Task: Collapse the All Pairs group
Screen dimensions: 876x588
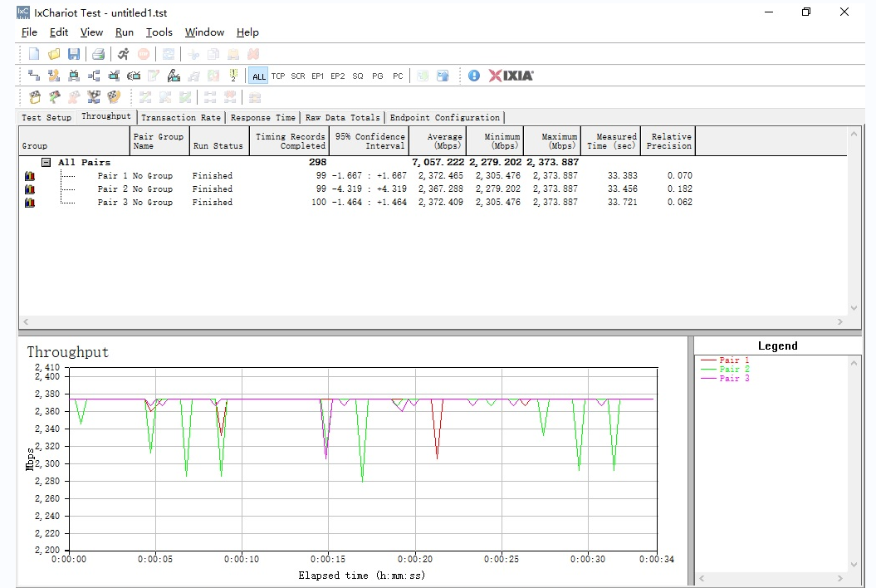Action: click(x=46, y=162)
